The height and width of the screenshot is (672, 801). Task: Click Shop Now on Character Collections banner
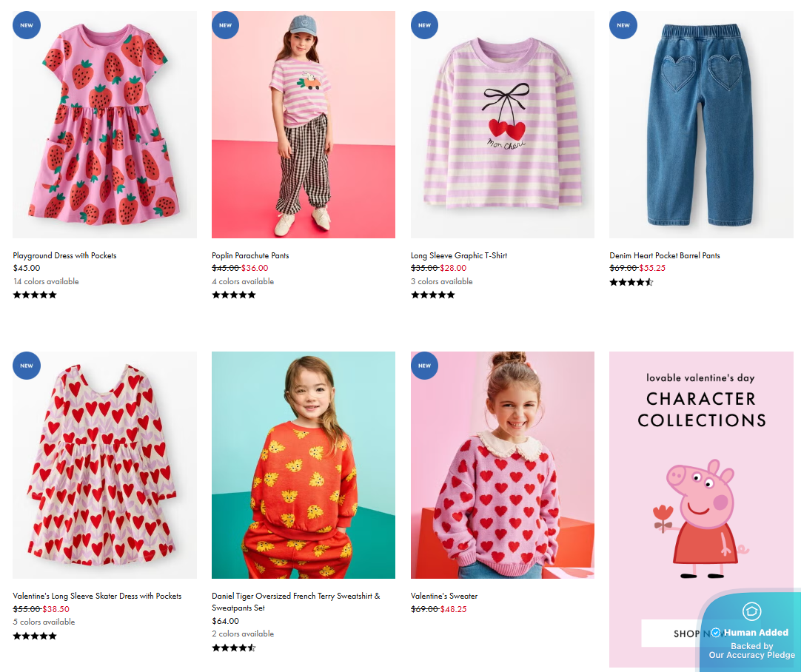pyautogui.click(x=668, y=634)
